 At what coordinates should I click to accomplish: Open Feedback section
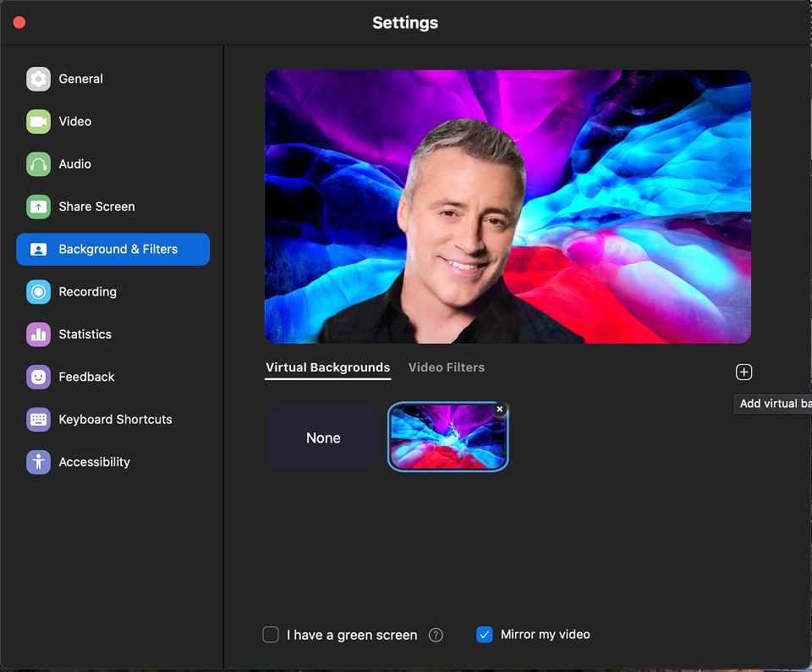tap(112, 377)
